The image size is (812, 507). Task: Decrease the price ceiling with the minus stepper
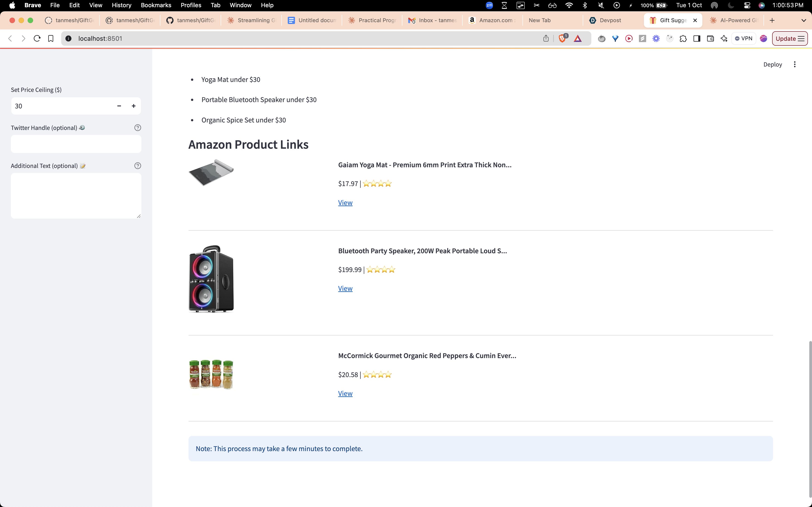[x=119, y=106]
